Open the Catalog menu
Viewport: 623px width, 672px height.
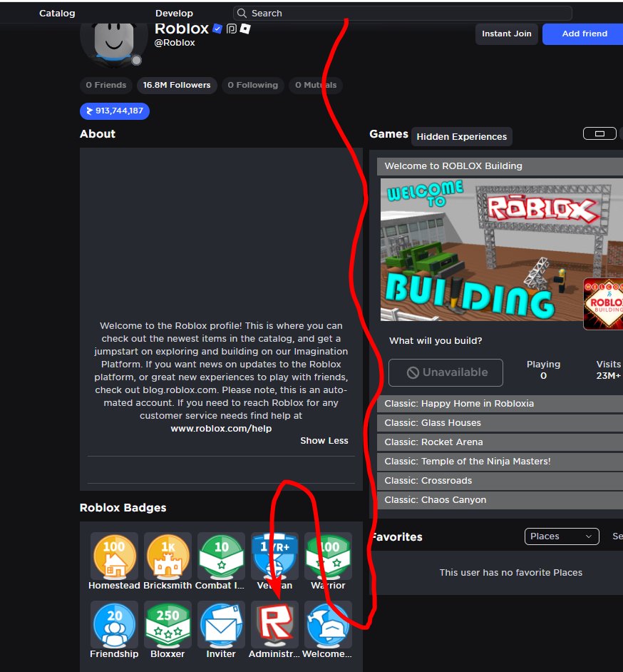(x=57, y=14)
